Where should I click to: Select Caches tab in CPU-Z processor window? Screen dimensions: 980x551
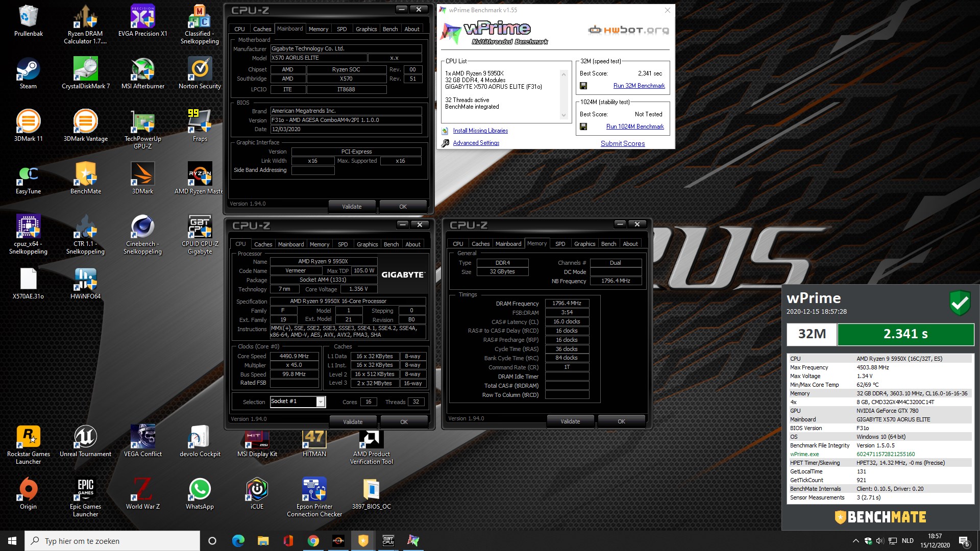tap(263, 244)
